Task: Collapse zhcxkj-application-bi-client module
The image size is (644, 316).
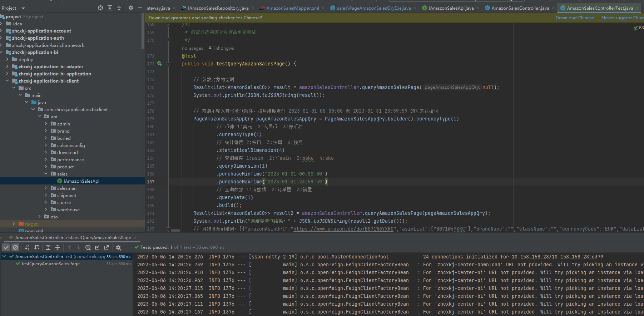Action: [7, 81]
